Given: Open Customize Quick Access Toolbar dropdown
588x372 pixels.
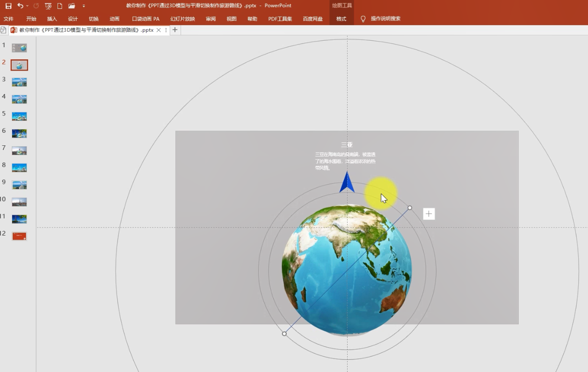Looking at the screenshot, I should [84, 6].
